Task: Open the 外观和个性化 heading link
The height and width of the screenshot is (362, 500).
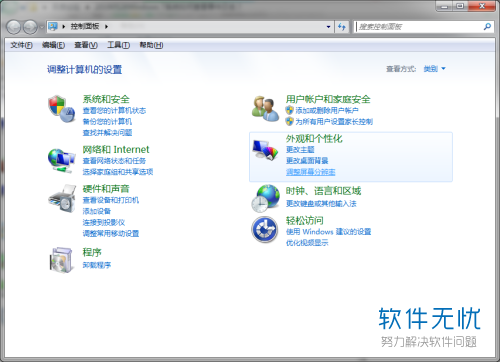Action: pyautogui.click(x=314, y=139)
